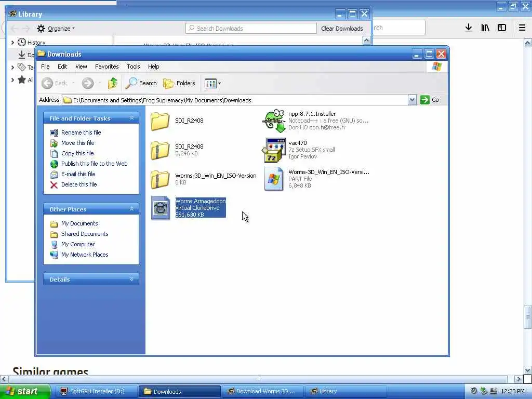Toggle the Firefox sidebar icon
Viewport: 532px width, 399px height.
click(502, 28)
